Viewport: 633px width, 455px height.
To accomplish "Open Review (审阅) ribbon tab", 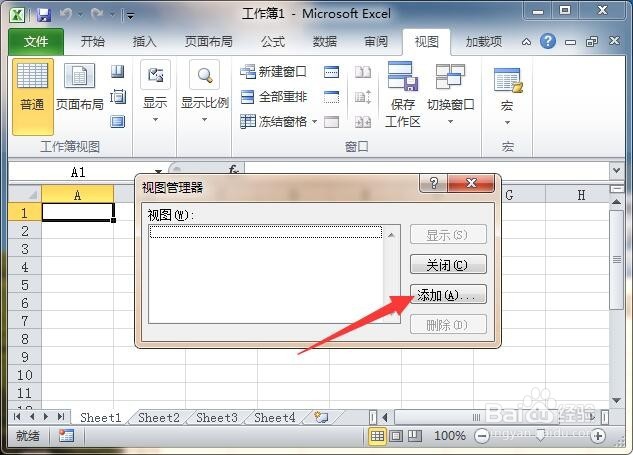I will [376, 41].
